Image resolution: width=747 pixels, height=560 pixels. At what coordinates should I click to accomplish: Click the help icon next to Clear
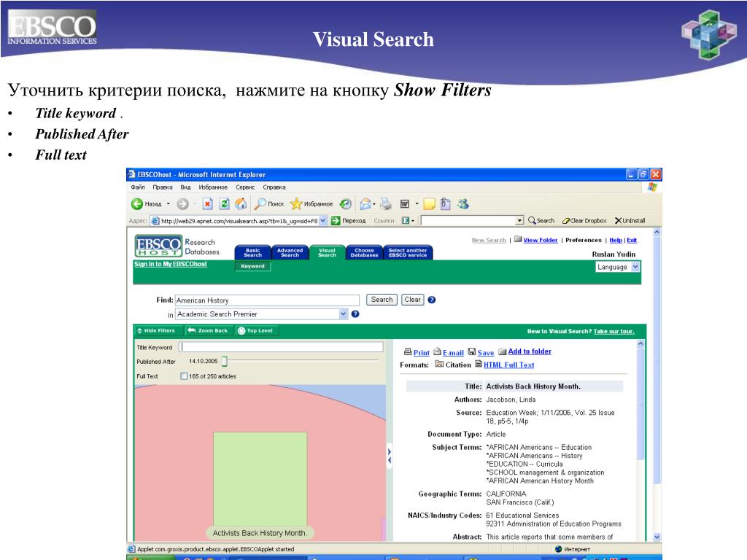tap(432, 300)
